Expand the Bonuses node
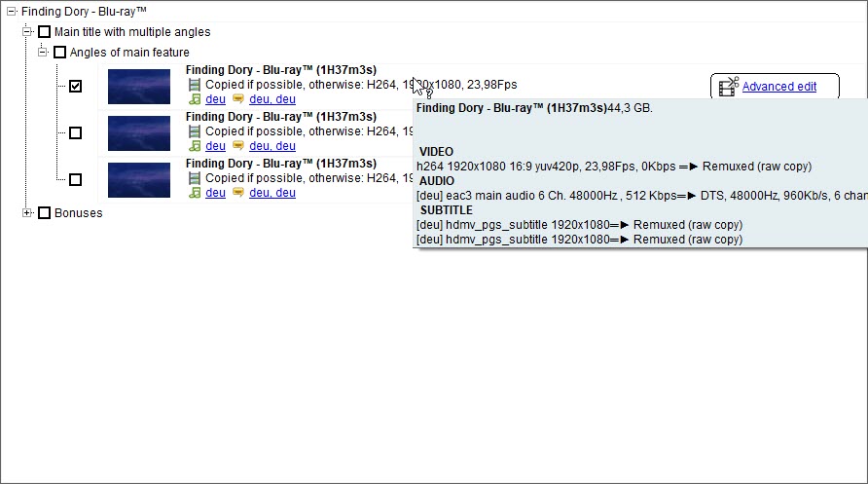The width and height of the screenshot is (868, 484). [26, 212]
